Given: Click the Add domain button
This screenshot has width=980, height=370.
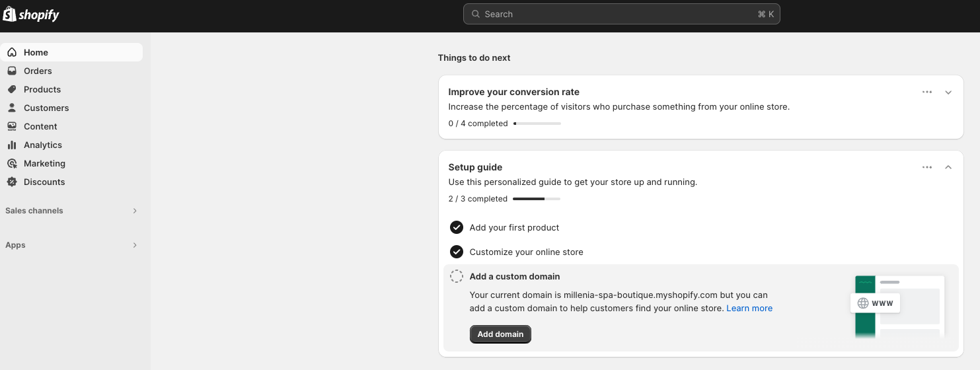Looking at the screenshot, I should tap(500, 334).
